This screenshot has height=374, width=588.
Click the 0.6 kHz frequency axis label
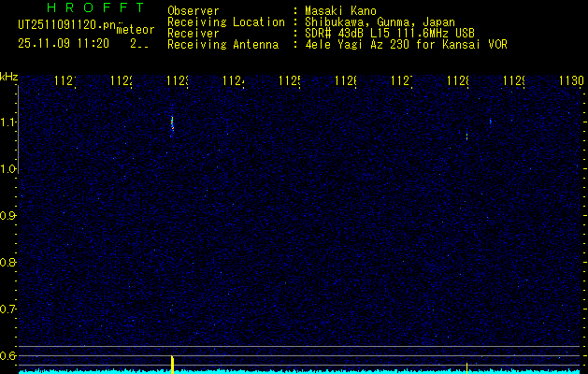(7, 355)
